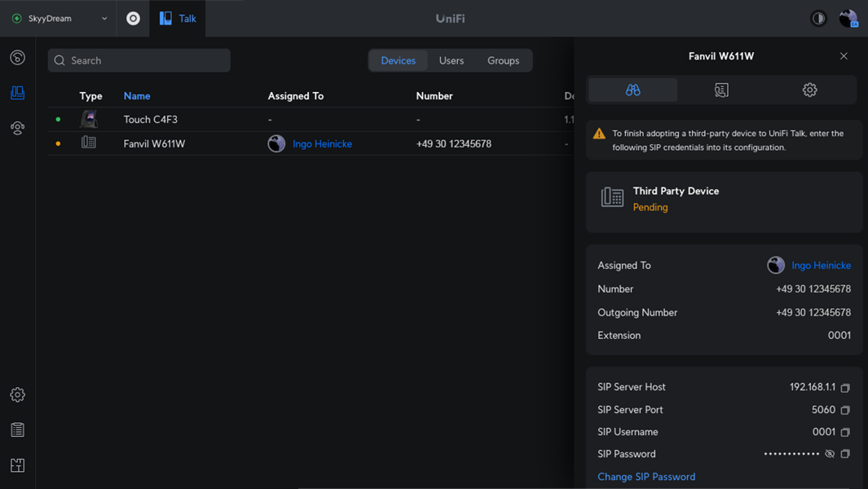Toggle the dark/light theme icon
The width and height of the screenshot is (868, 489).
coord(818,18)
